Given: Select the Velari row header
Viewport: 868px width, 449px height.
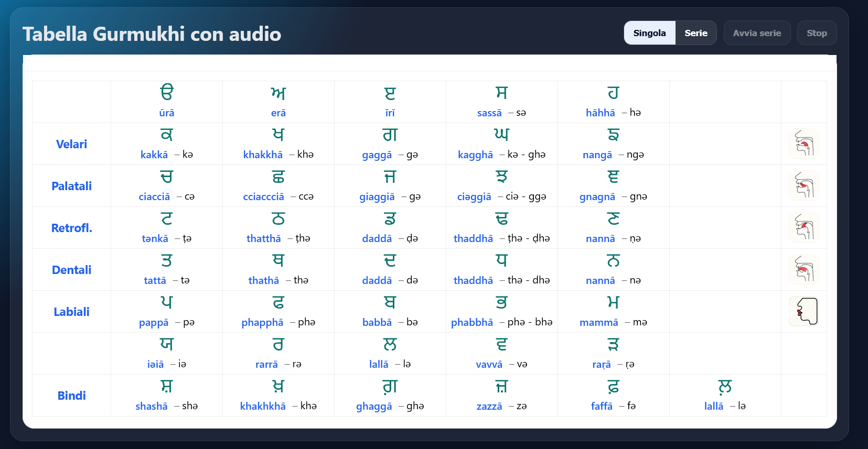Looking at the screenshot, I should click(71, 144).
